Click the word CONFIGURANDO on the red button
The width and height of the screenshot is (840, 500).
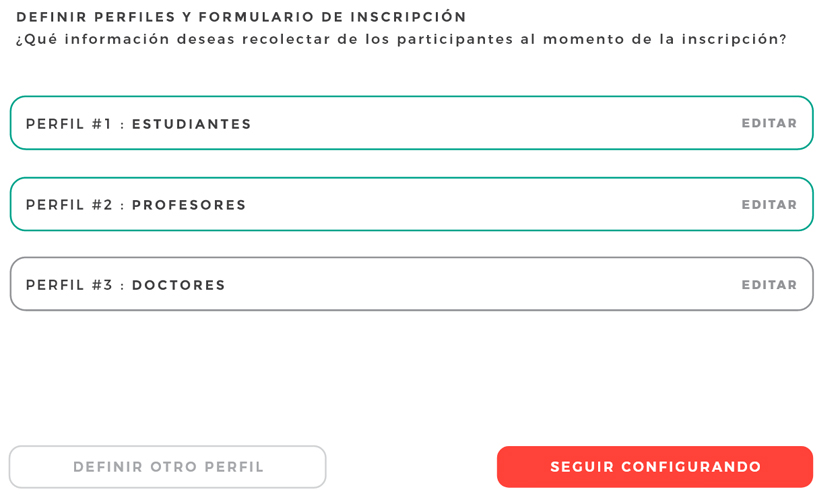click(691, 467)
